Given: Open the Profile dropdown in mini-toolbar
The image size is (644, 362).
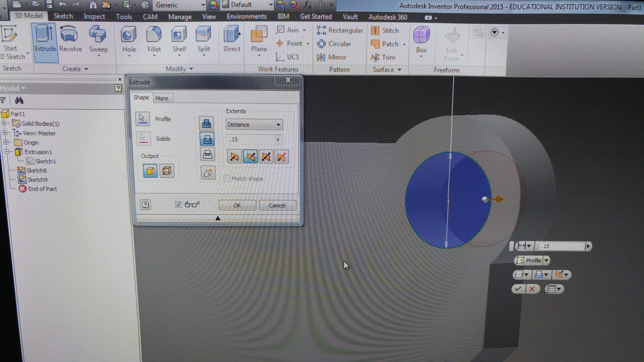Looking at the screenshot, I should [547, 260].
